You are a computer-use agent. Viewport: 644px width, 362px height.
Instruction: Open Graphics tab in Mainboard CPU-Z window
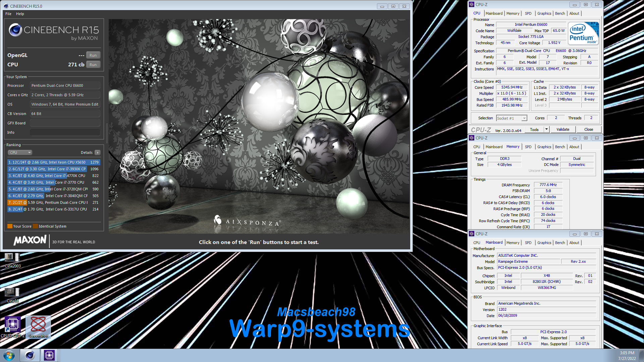[x=544, y=243]
